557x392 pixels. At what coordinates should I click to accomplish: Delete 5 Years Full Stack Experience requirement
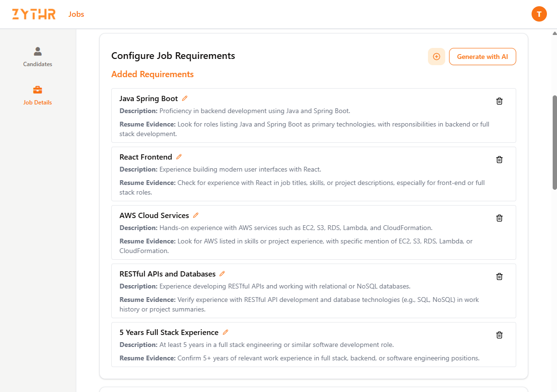pyautogui.click(x=499, y=335)
